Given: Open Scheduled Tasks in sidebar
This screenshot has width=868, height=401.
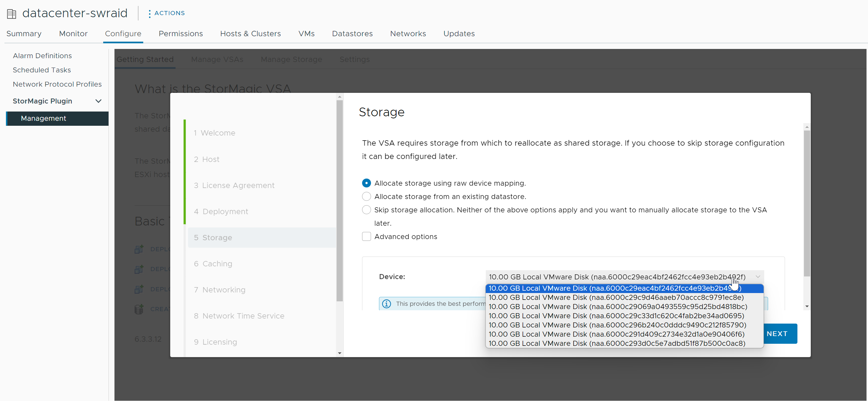Looking at the screenshot, I should coord(42,70).
